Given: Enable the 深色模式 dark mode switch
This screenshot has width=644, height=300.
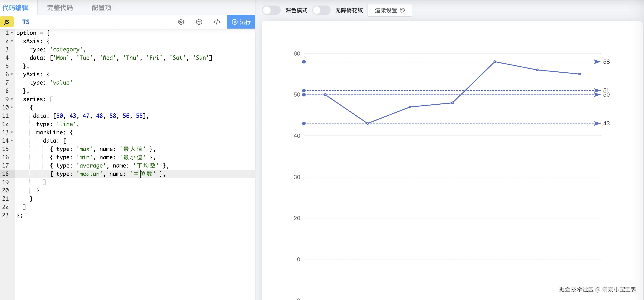Looking at the screenshot, I should click(x=271, y=10).
